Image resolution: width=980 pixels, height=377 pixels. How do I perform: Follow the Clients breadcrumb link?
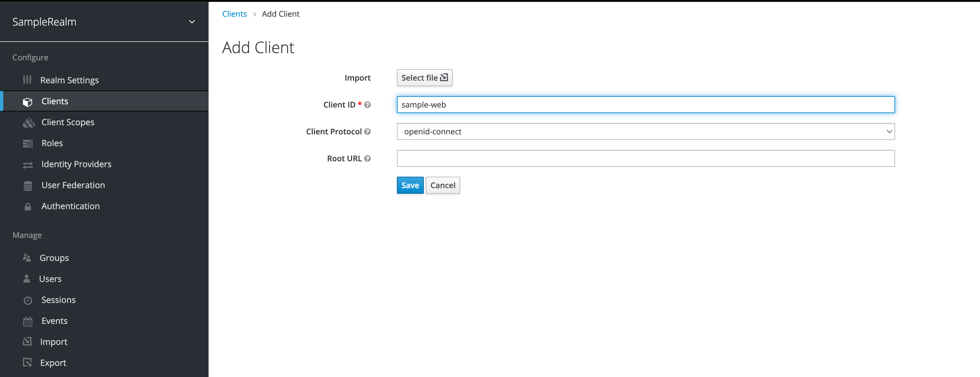[x=234, y=14]
